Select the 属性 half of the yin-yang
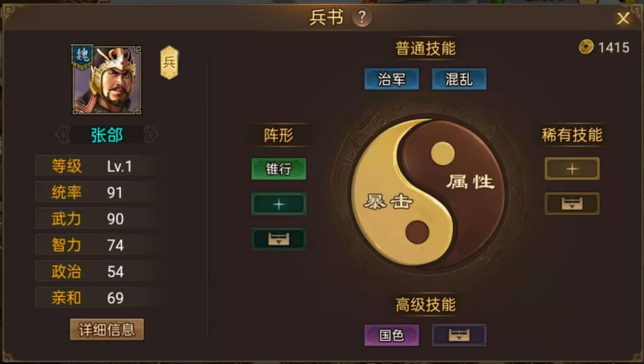 coord(471,181)
